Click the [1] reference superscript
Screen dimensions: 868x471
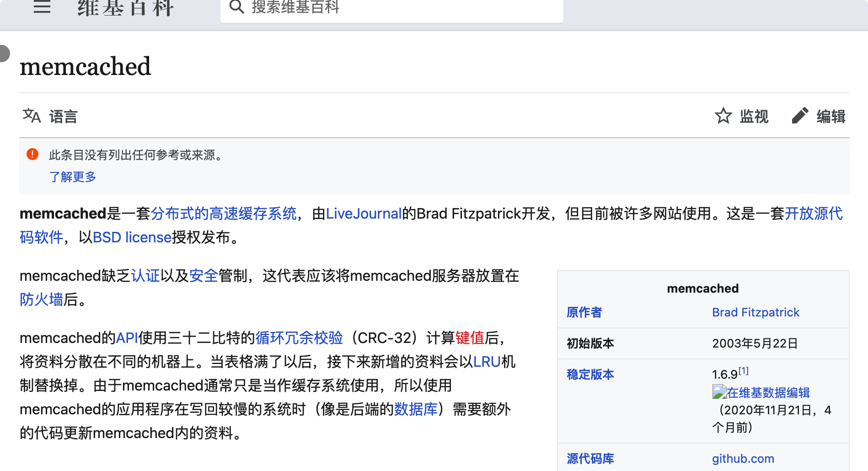(x=744, y=371)
